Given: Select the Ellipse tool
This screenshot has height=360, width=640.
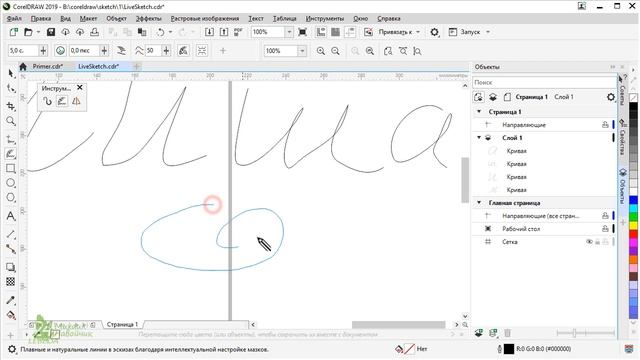Looking at the screenshot, I should pyautogui.click(x=11, y=183).
